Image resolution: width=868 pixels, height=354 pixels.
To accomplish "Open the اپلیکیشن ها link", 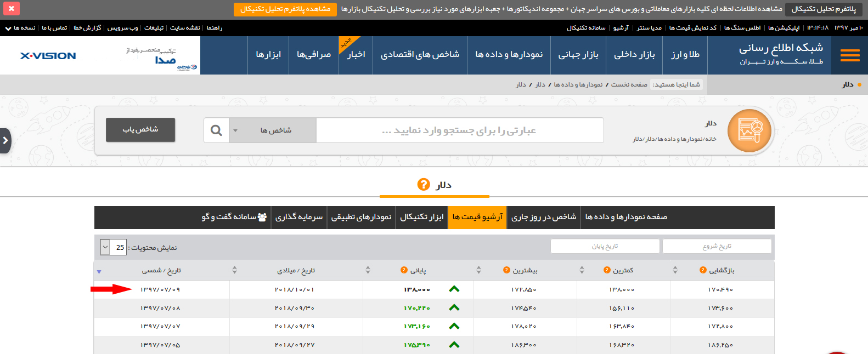I will pos(784,28).
